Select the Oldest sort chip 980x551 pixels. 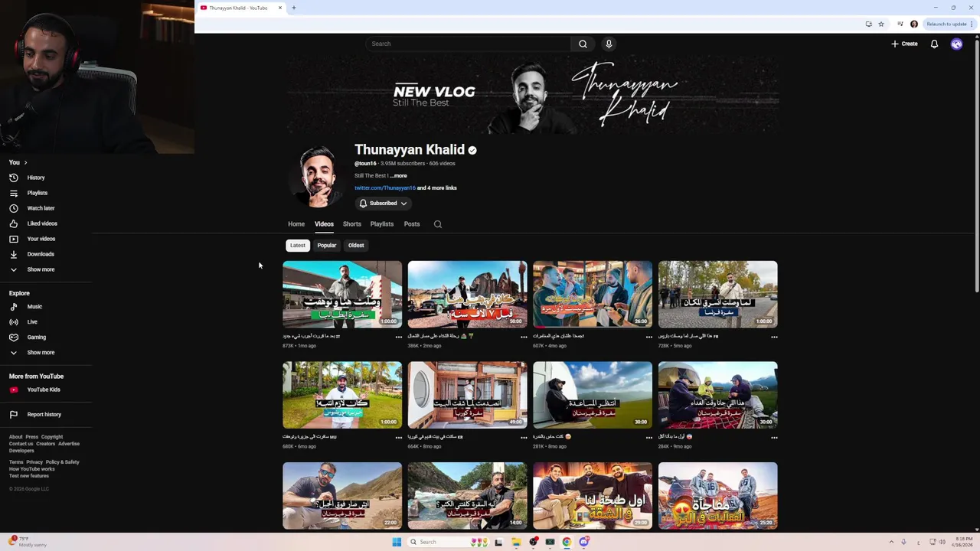(x=356, y=246)
